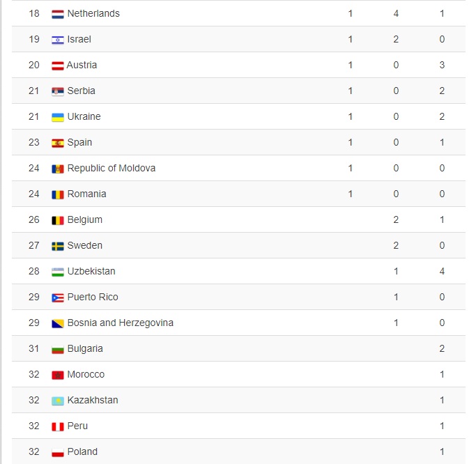
Task: Open the Poland country link
Action: [82, 451]
